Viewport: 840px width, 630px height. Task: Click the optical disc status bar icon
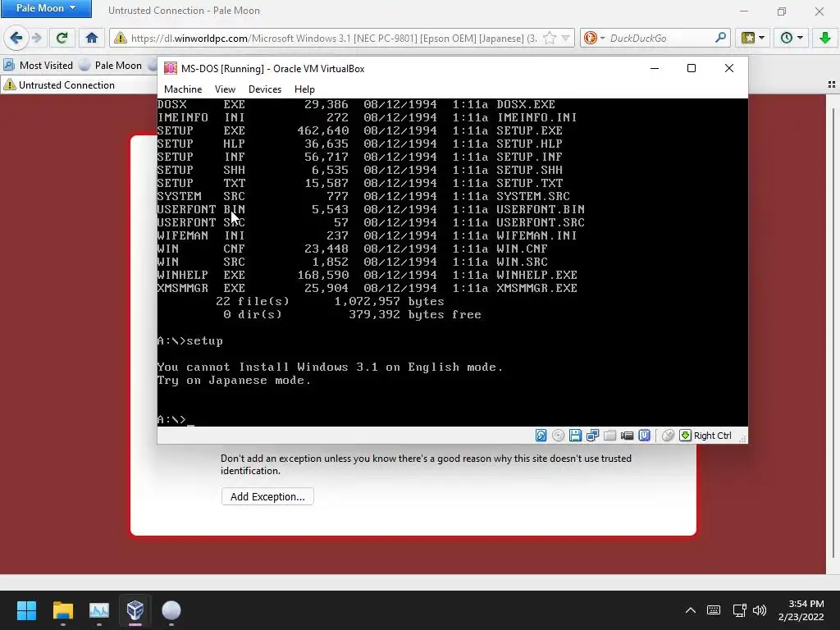tap(558, 436)
